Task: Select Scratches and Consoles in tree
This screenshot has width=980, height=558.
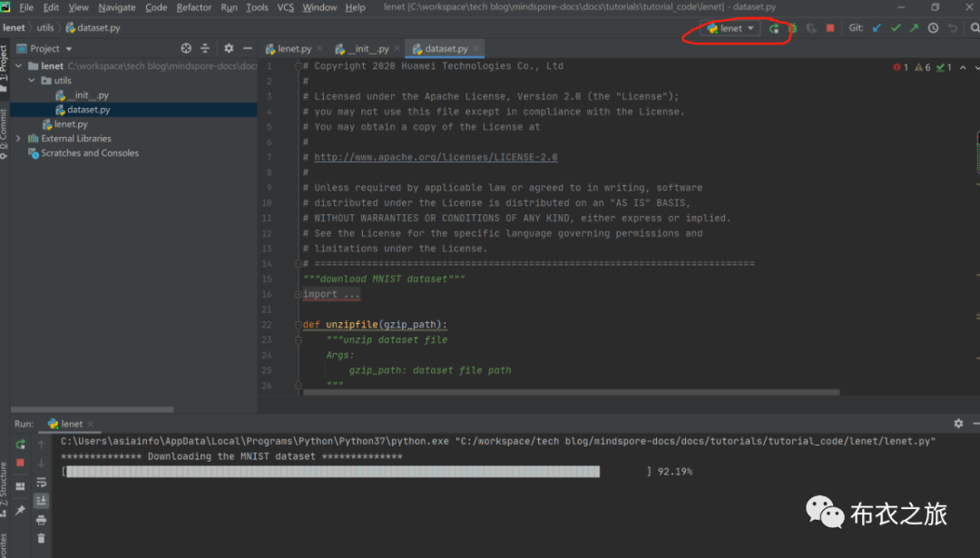Action: pos(83,153)
